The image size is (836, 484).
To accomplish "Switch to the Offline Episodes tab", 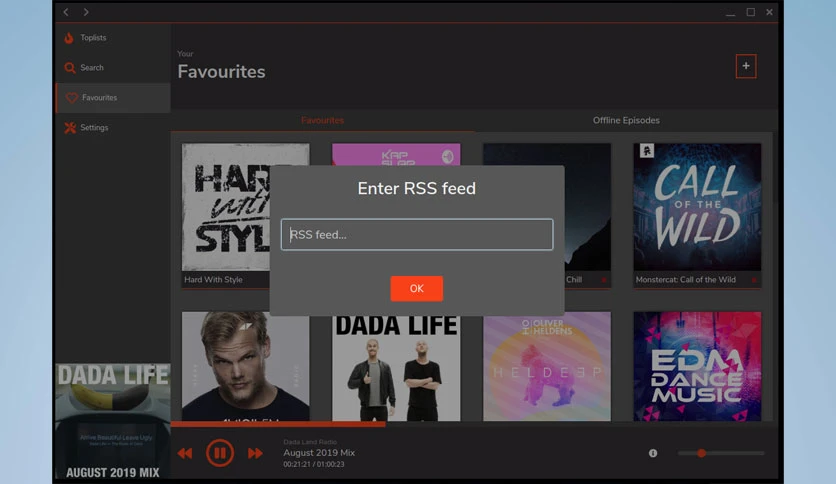I will tap(626, 120).
